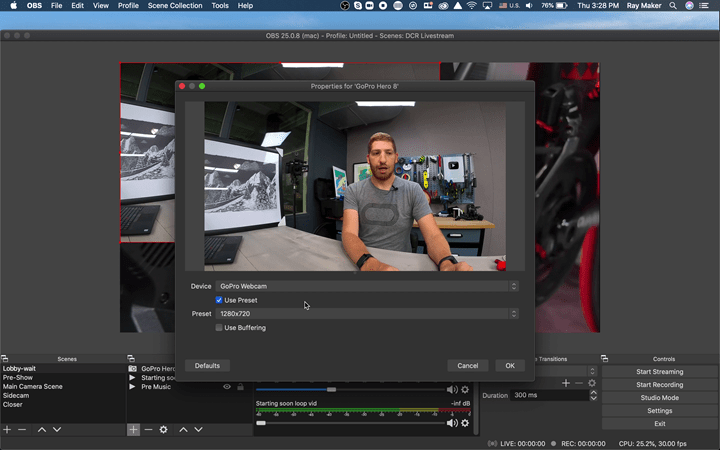
Task: Click the Defaults button in Properties dialog
Action: [x=207, y=366]
